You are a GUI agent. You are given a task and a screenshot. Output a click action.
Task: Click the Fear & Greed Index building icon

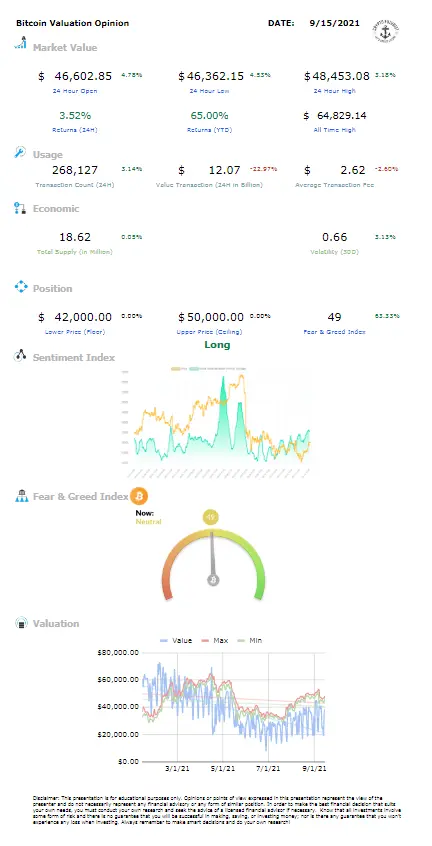click(x=21, y=496)
